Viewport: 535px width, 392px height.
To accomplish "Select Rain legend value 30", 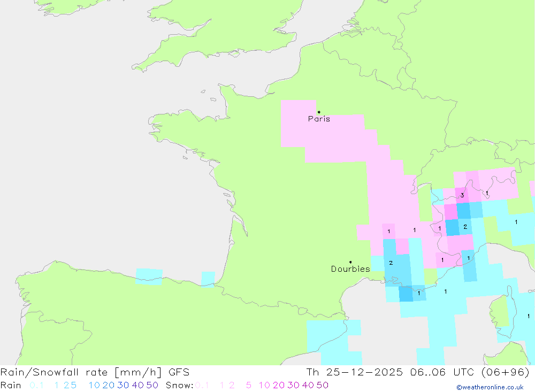I will click(x=123, y=385).
